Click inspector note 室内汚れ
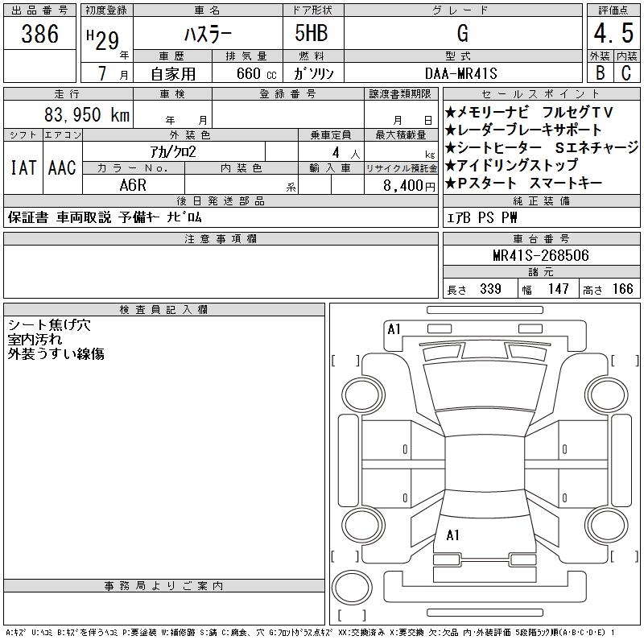This screenshot has width=644, height=644. pos(35,339)
